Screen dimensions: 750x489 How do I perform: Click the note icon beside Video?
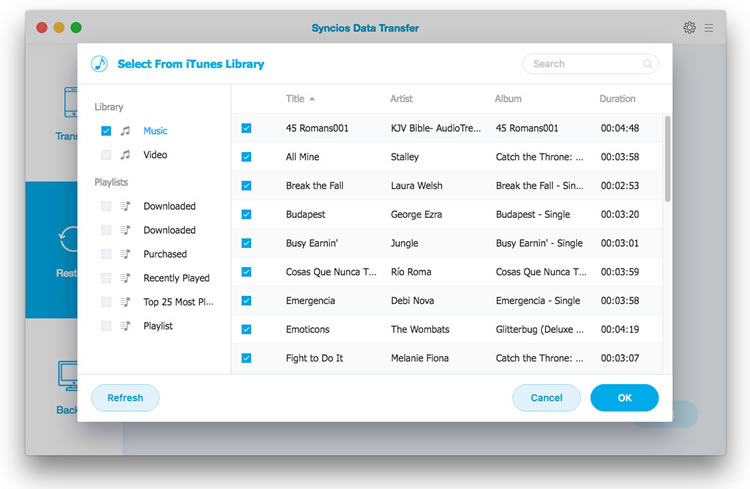[125, 155]
